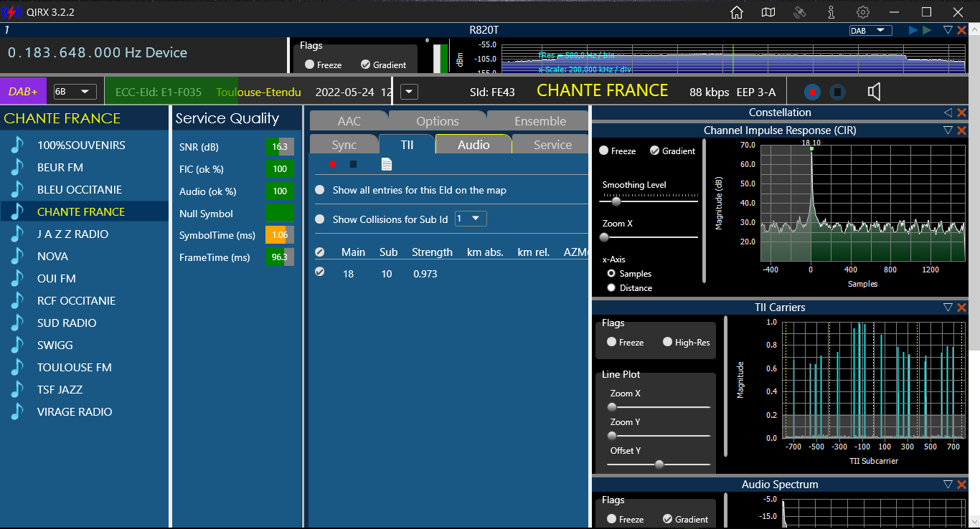Enable High-Res in TII Carriers flags
Image resolution: width=980 pixels, height=529 pixels.
(668, 342)
